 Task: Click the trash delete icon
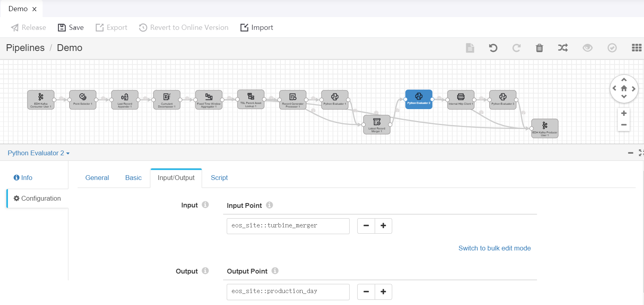539,48
